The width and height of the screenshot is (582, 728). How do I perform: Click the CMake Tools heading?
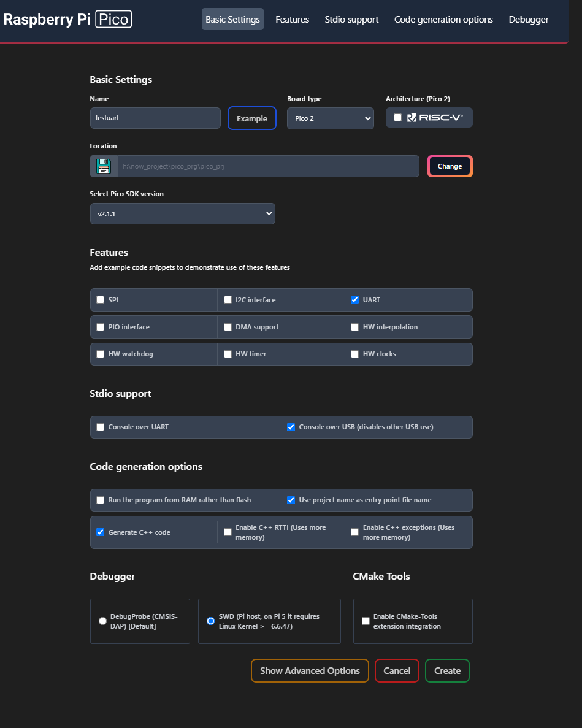[381, 576]
